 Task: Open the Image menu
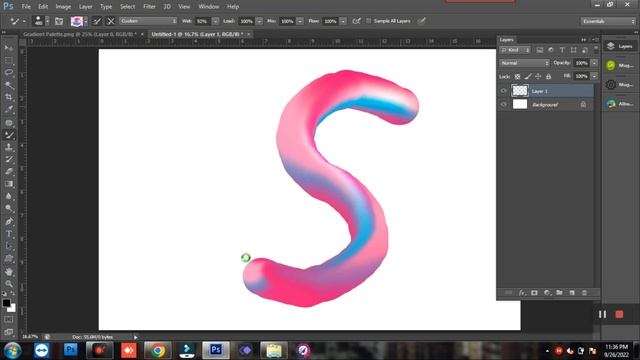63,7
